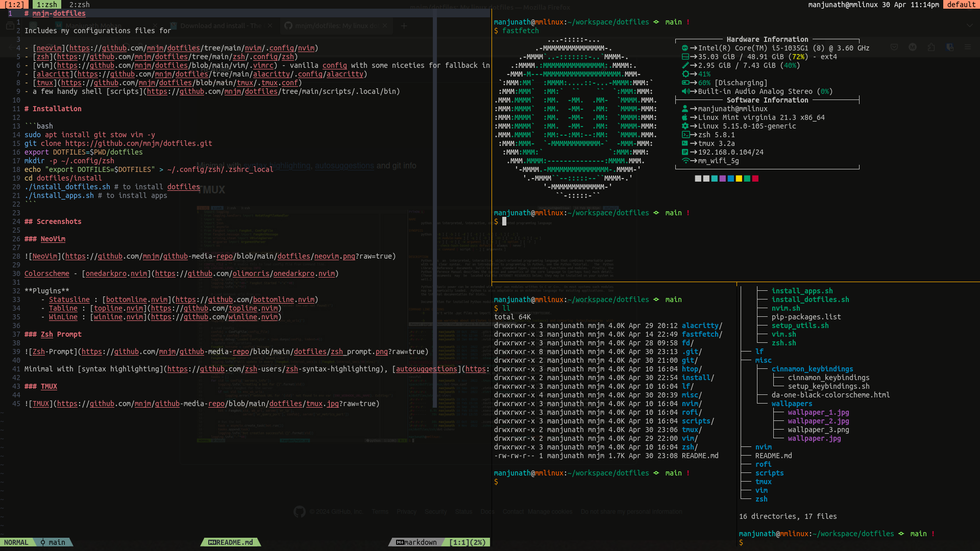Click the '## Screenshots' heading
This screenshot has height=551, width=980.
[x=53, y=221]
